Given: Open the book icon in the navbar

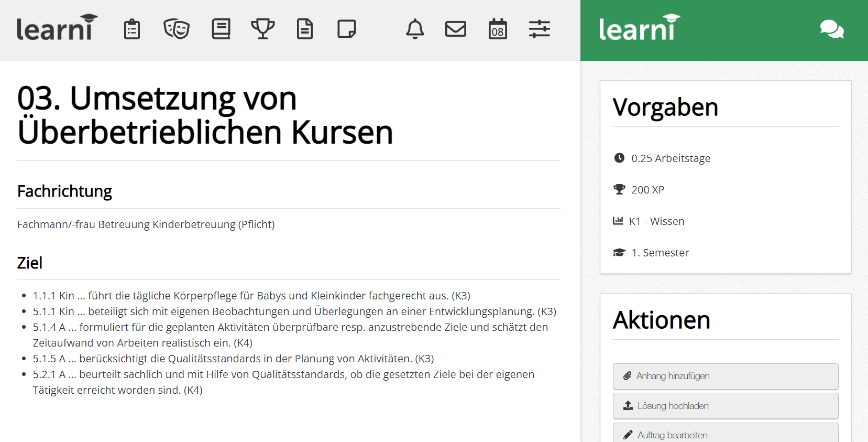Looking at the screenshot, I should tap(221, 29).
